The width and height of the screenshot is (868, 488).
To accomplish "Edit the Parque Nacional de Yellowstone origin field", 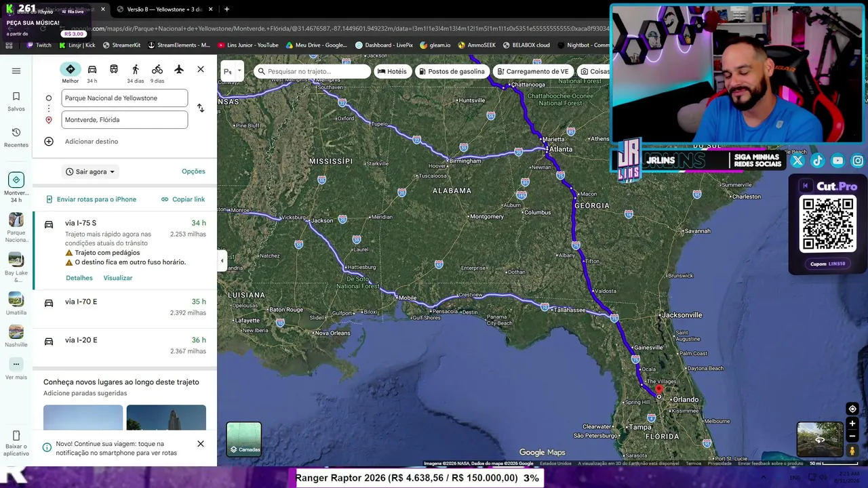I will click(125, 98).
